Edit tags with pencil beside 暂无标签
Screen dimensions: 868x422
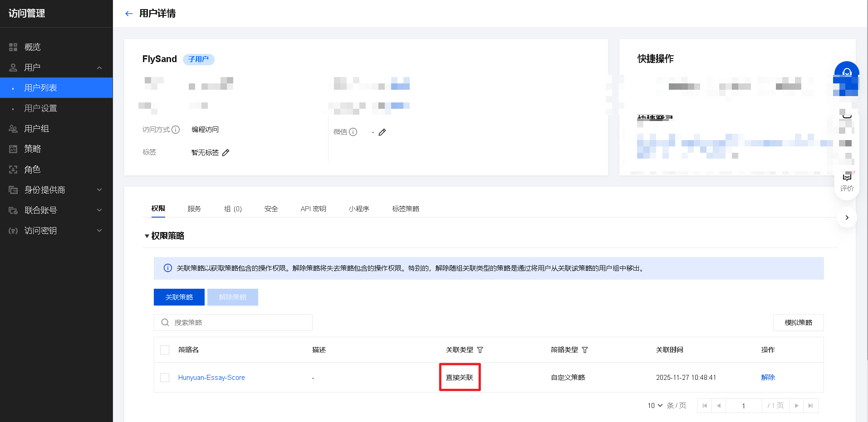click(x=226, y=153)
